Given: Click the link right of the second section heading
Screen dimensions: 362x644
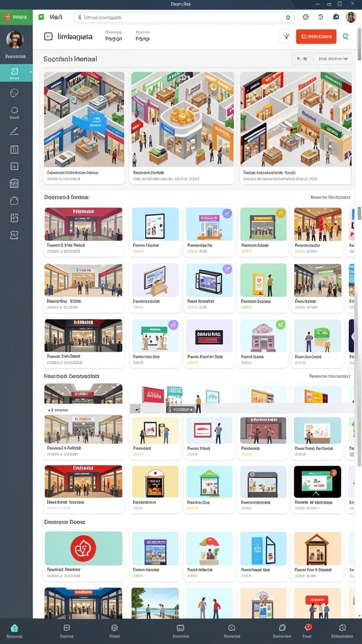Looking at the screenshot, I should [330, 197].
